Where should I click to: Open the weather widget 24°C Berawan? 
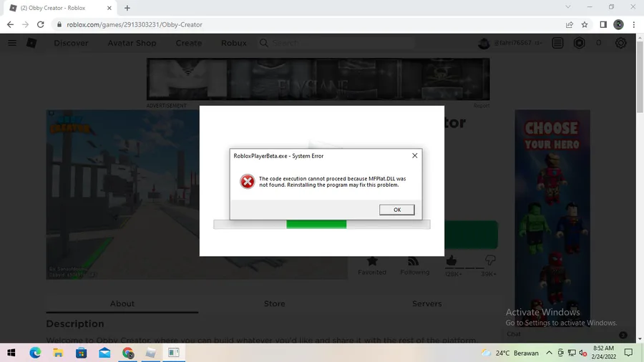click(509, 353)
